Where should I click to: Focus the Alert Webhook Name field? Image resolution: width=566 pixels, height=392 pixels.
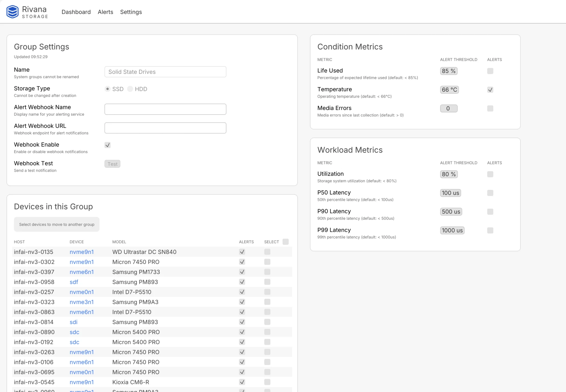pos(165,109)
